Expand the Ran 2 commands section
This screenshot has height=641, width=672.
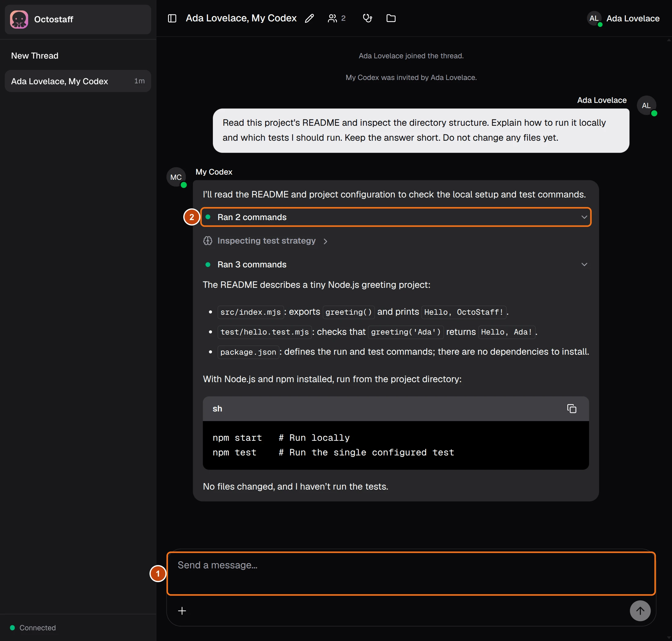tap(396, 217)
